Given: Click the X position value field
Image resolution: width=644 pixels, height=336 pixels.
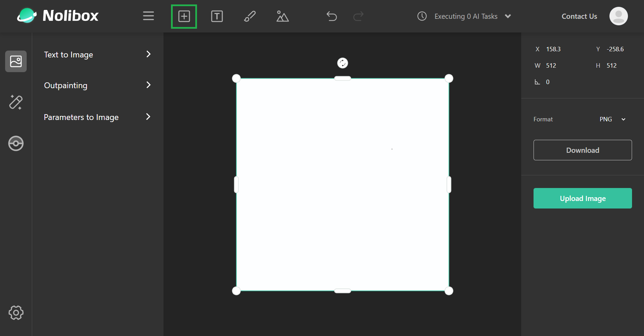Looking at the screenshot, I should click(x=553, y=49).
